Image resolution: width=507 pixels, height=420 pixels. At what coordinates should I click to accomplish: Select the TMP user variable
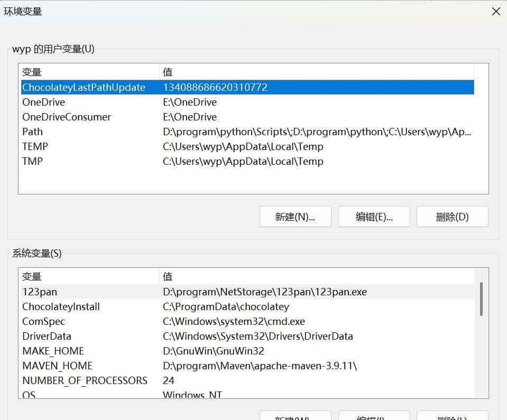tap(32, 161)
